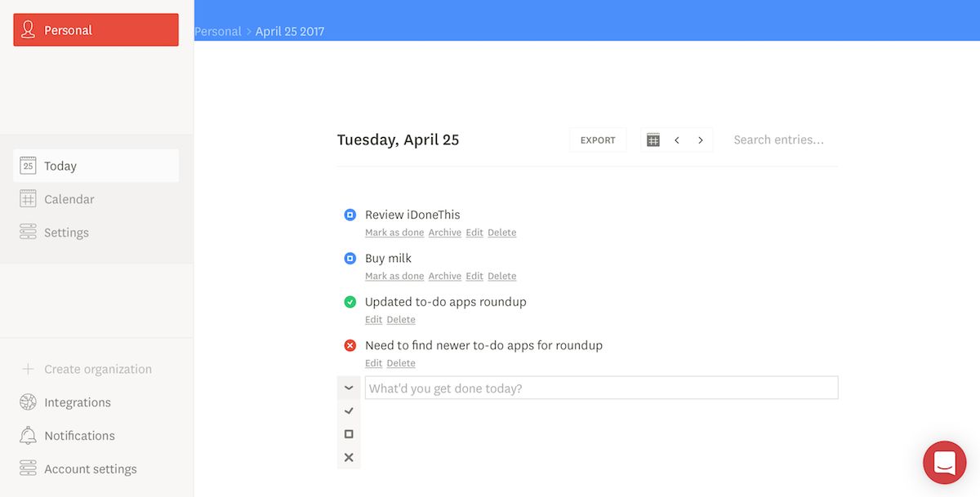Viewport: 980px width, 497px height.
Task: Select the square goal entry type
Action: pos(349,433)
